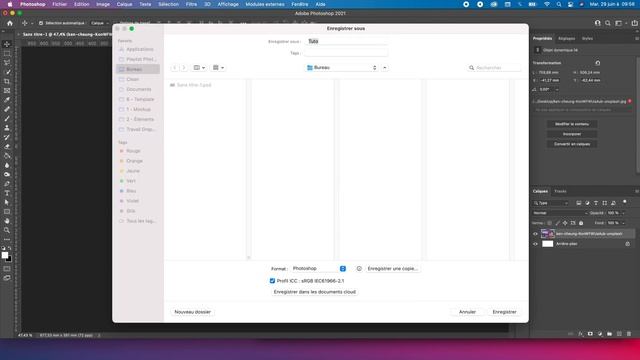The height and width of the screenshot is (360, 640).
Task: Hide the Arrière-plan layer
Action: [536, 244]
